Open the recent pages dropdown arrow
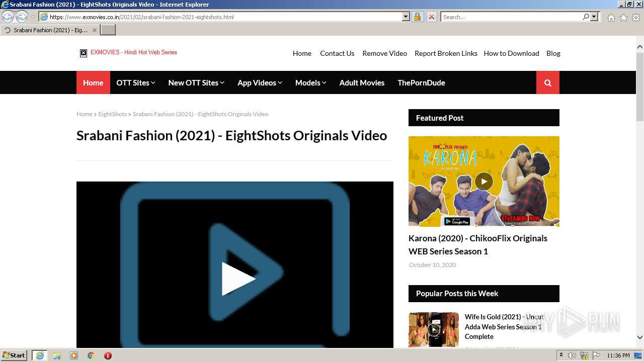This screenshot has height=362, width=644. coord(33,17)
